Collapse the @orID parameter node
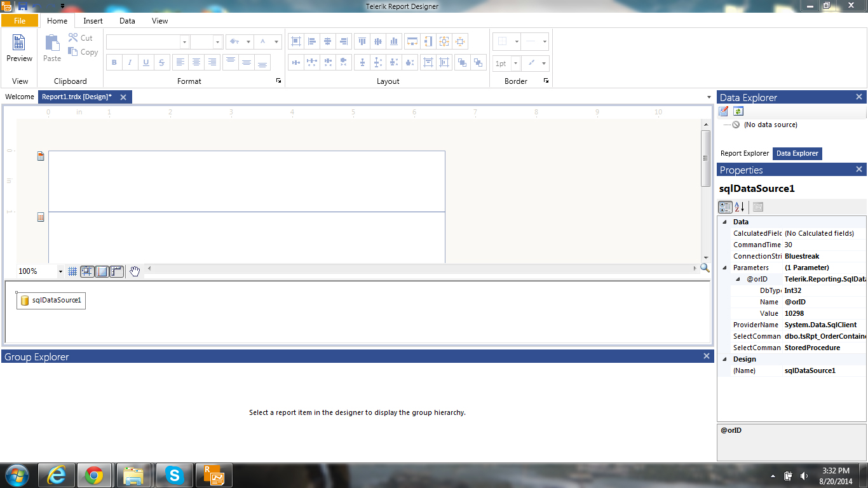 (738, 279)
